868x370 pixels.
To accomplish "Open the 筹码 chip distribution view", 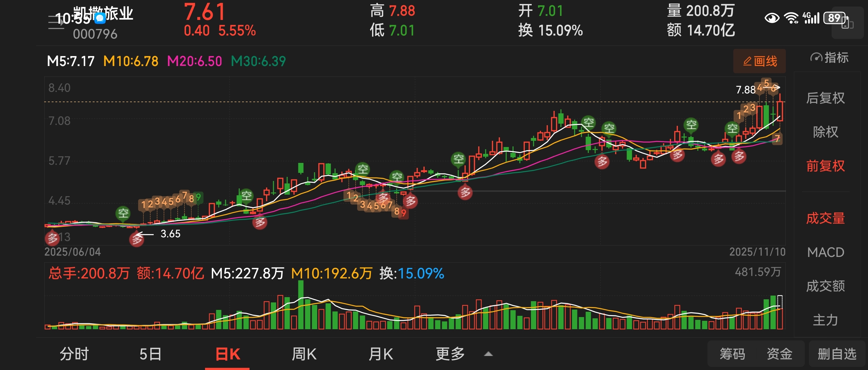I will tap(732, 354).
